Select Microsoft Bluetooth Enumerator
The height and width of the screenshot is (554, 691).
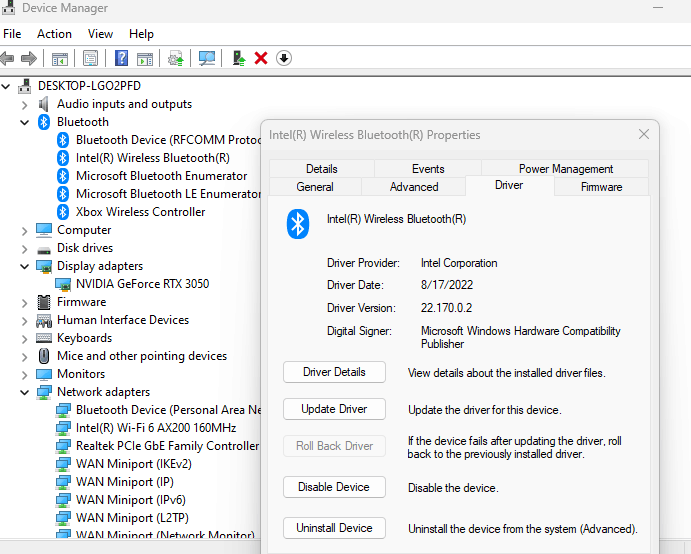pos(161,176)
